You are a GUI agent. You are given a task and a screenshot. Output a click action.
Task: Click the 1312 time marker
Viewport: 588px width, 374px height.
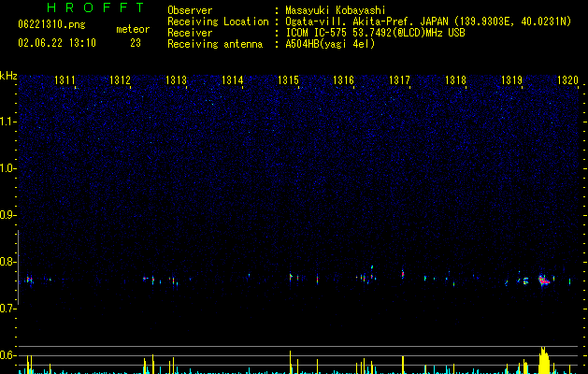click(120, 80)
